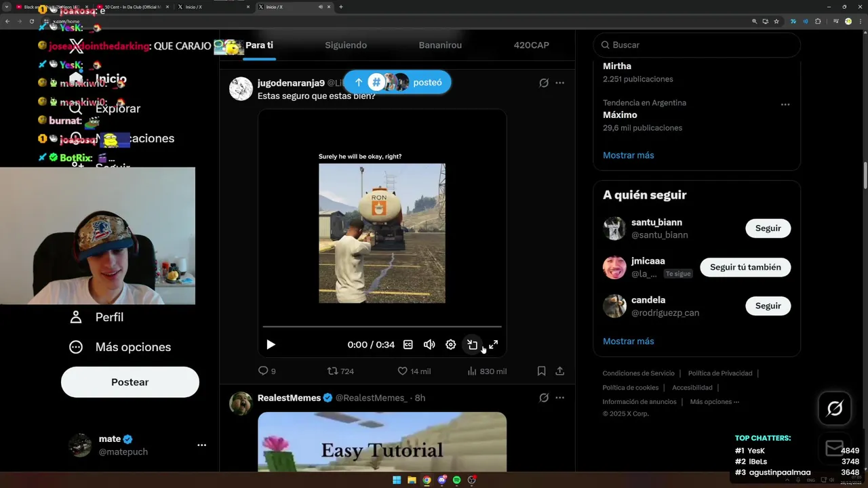Viewport: 868px width, 488px height.
Task: Open Política de cookies link
Action: tap(630, 388)
